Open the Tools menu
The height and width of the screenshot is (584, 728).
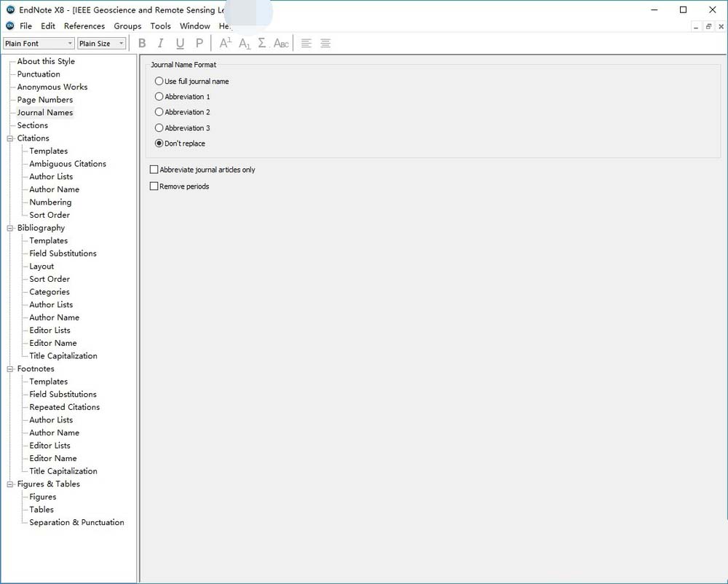[x=160, y=26]
